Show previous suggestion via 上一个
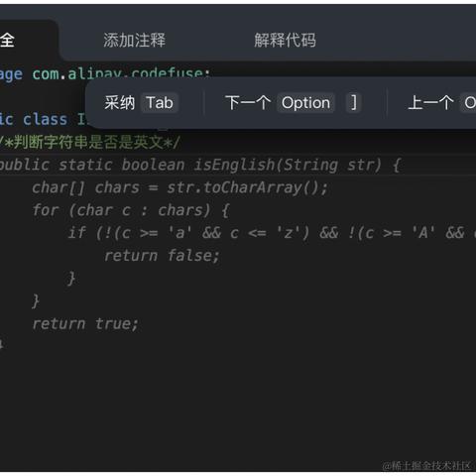This screenshot has width=476, height=476. pos(431,103)
